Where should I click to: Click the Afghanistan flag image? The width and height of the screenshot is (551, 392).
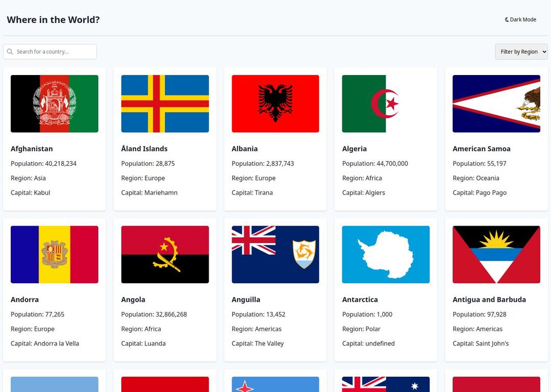click(x=54, y=104)
